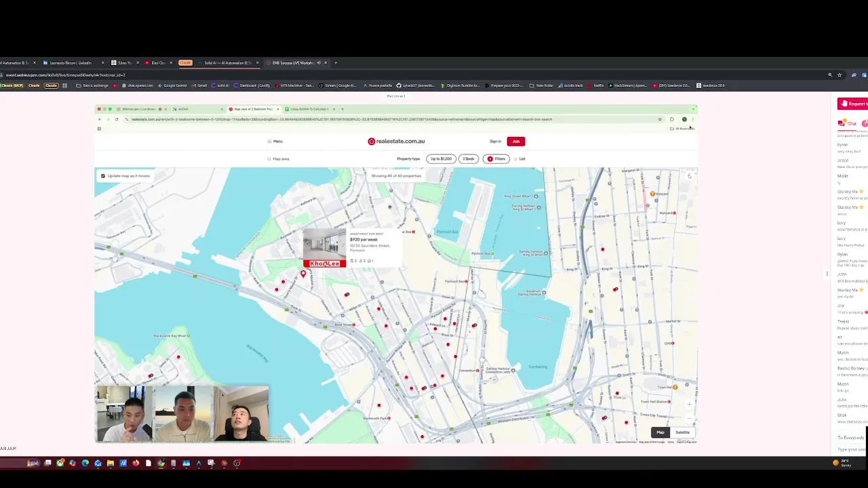Open the apps grid bookmark icon
Image resolution: width=868 pixels, height=488 pixels.
(x=64, y=85)
